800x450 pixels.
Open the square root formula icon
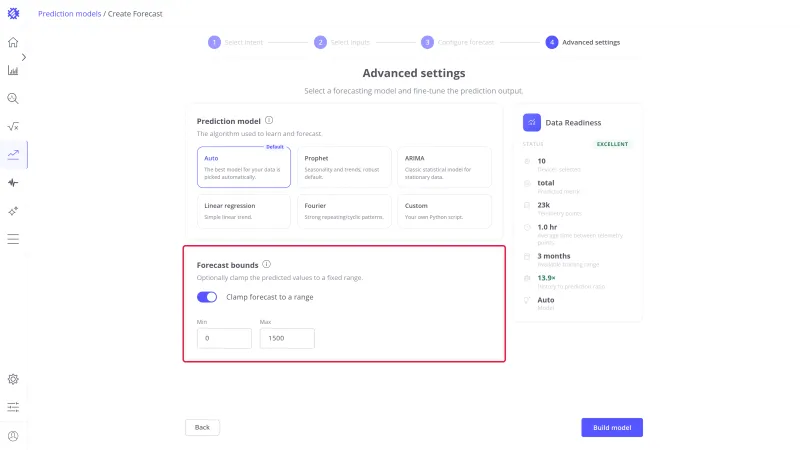tap(13, 127)
